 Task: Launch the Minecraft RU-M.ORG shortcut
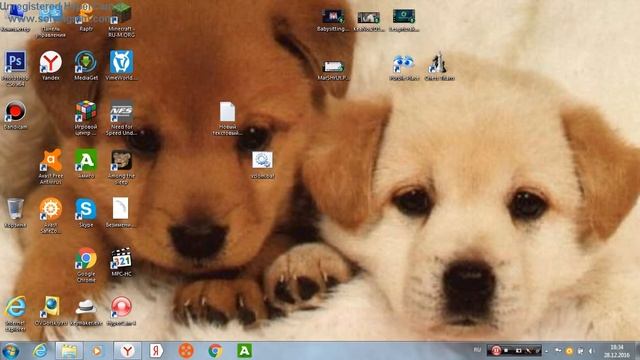pos(121,20)
